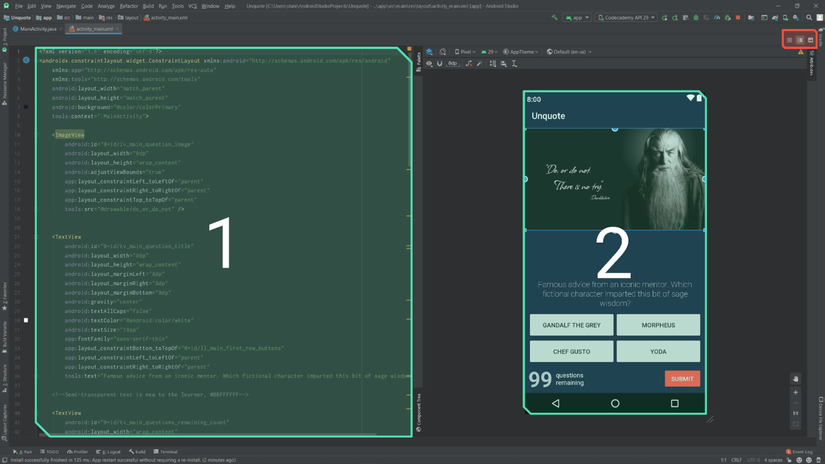
Task: Open the Palette side panel
Action: pyautogui.click(x=418, y=61)
